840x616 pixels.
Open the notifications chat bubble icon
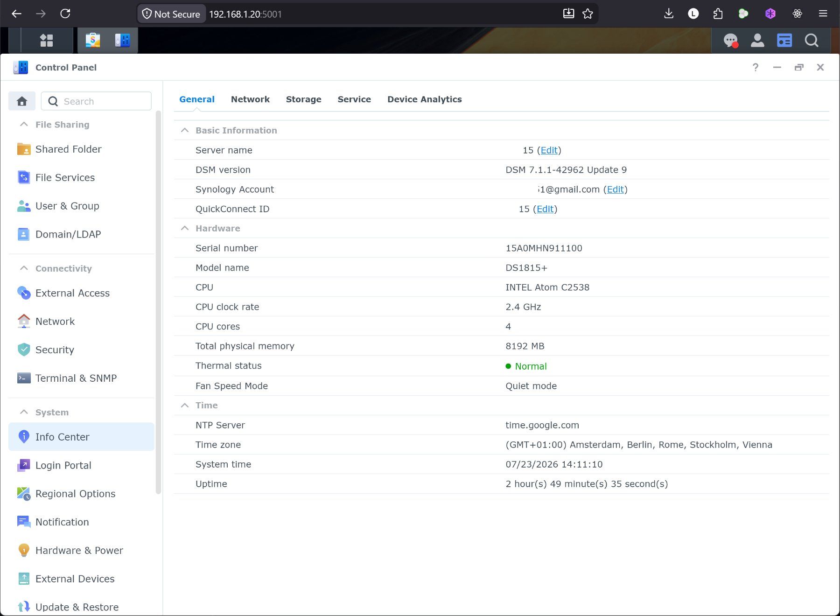(x=731, y=41)
